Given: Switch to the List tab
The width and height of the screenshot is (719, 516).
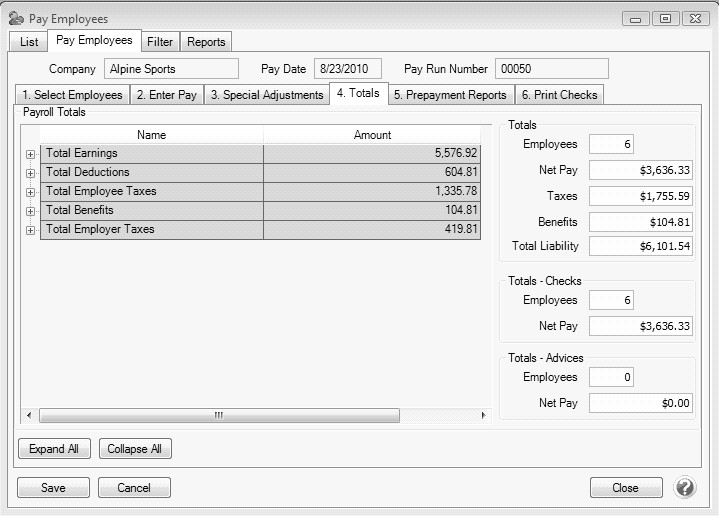Looking at the screenshot, I should coord(29,42).
